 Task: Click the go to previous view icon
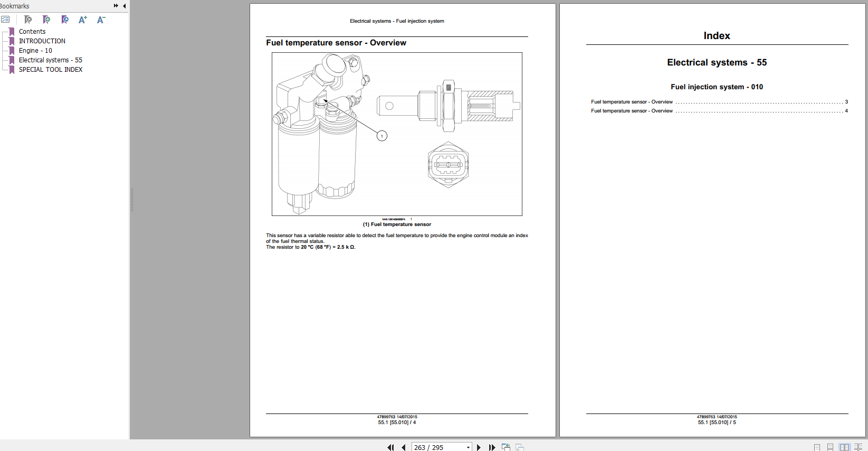tap(506, 447)
